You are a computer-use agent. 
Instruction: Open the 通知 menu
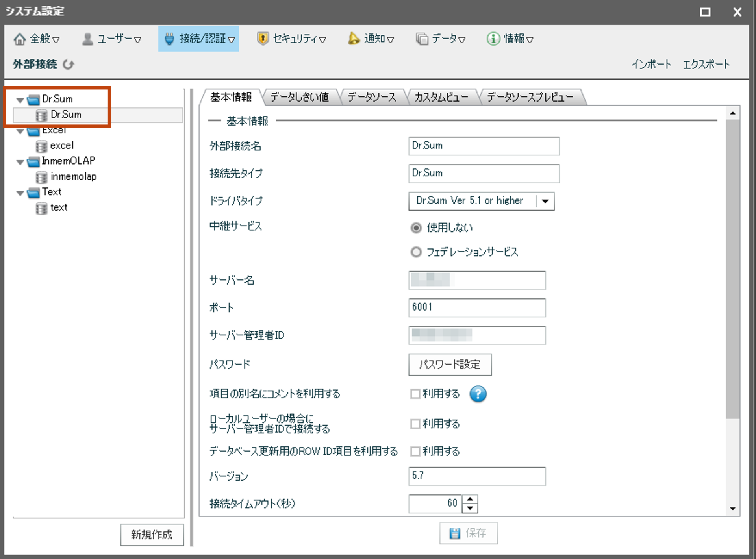(371, 39)
